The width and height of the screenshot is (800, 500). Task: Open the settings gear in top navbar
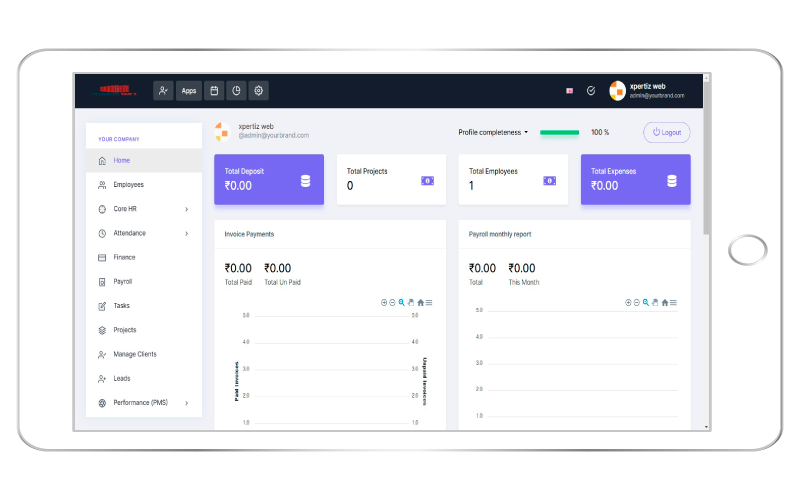pos(259,91)
